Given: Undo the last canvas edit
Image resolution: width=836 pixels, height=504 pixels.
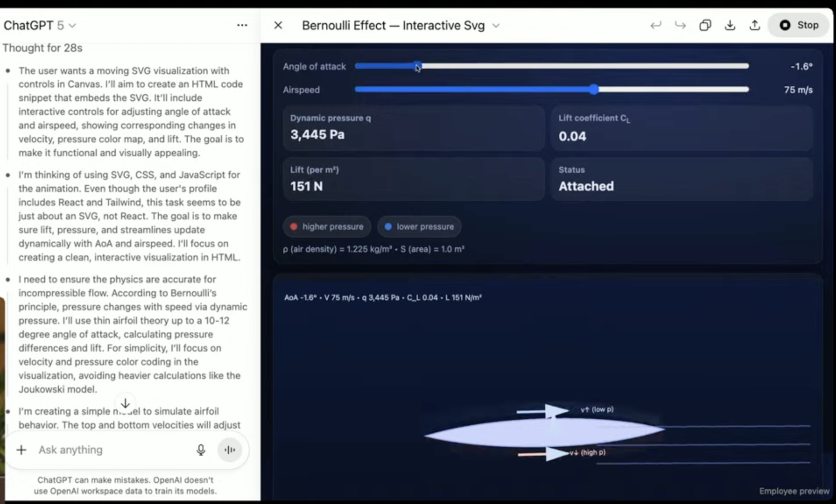Looking at the screenshot, I should 656,25.
